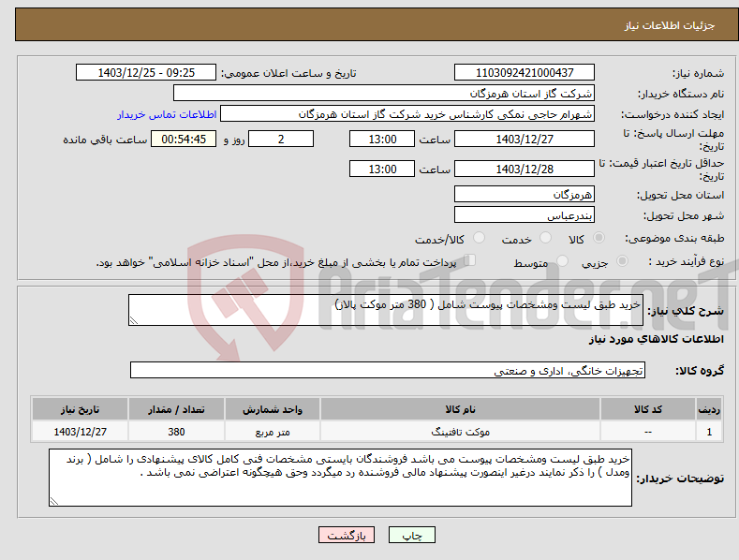The width and height of the screenshot is (739, 560).
Task: Click the کد کالا column header
Action: pos(647,409)
